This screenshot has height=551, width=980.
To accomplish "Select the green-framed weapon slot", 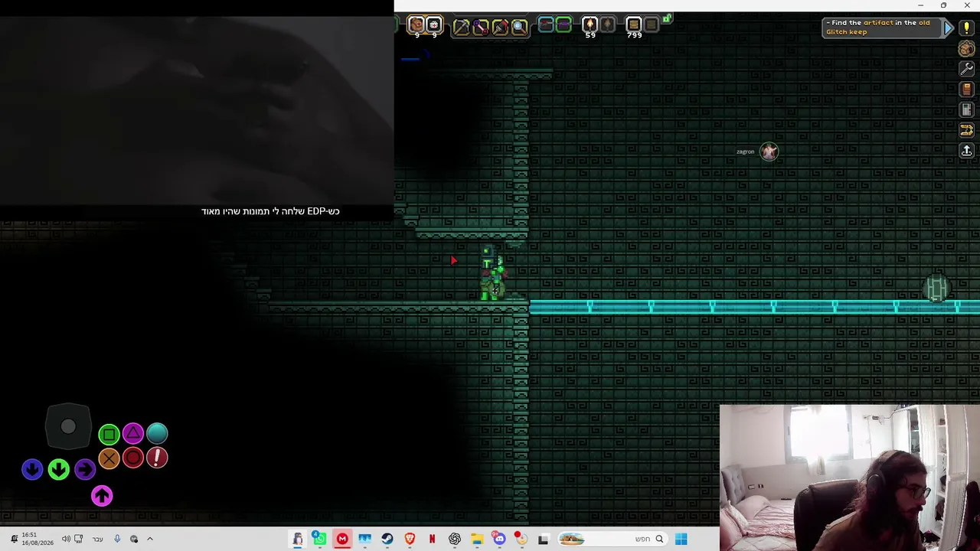I will tap(563, 25).
